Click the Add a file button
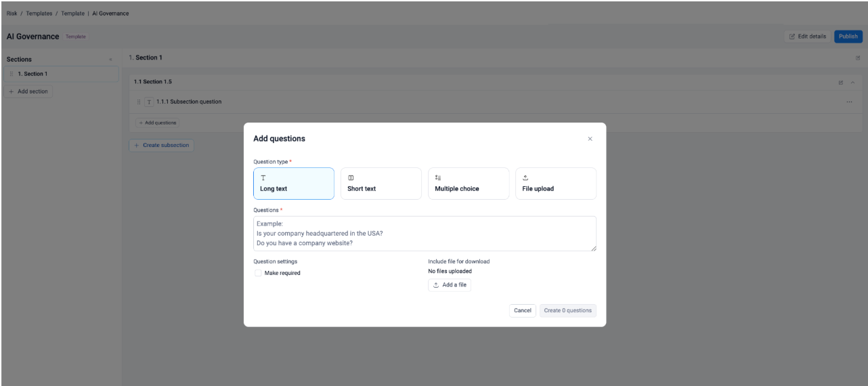This screenshot has height=386, width=868. point(450,285)
